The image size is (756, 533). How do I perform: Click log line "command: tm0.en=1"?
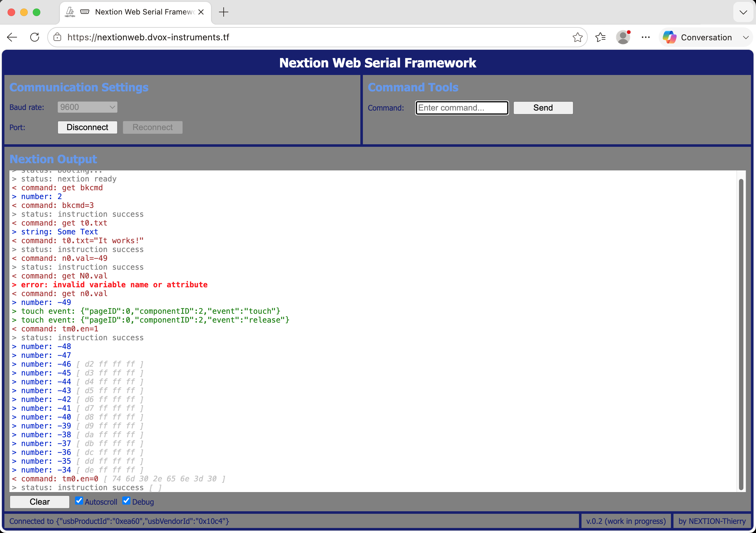(x=55, y=329)
